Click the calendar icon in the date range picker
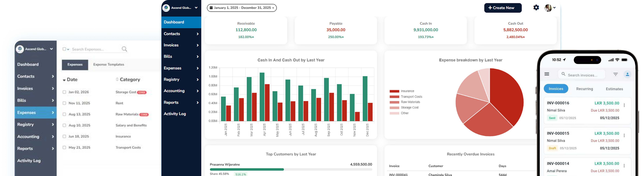Image resolution: width=644 pixels, height=176 pixels. coord(211,8)
